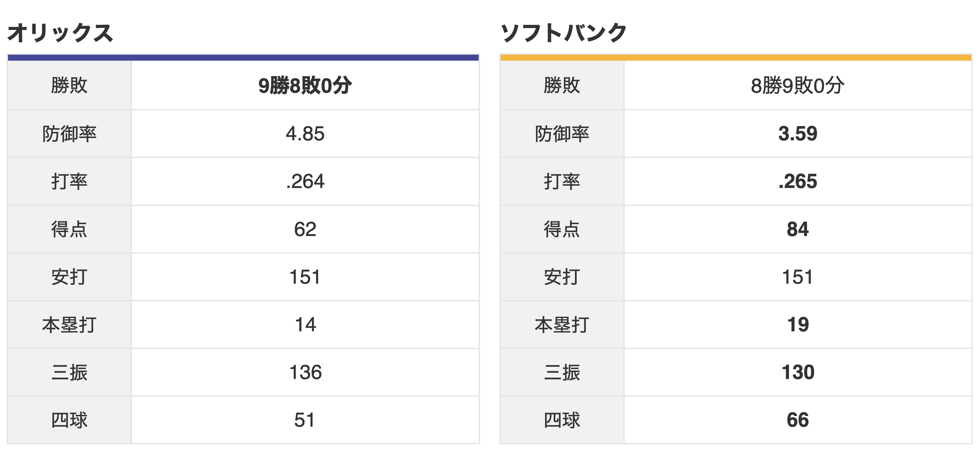Click SoftBank home runs value 19
The height and width of the screenshot is (470, 980).
798,325
